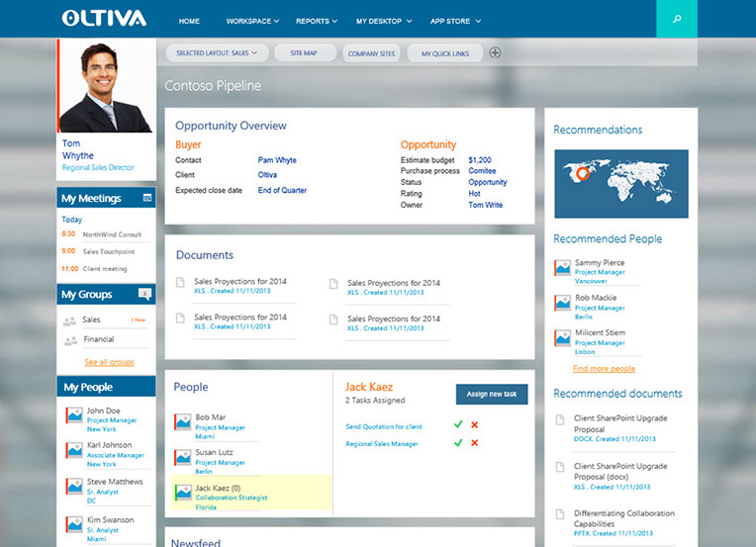Image resolution: width=756 pixels, height=547 pixels.
Task: Click the world map in Recommendations
Action: click(620, 184)
